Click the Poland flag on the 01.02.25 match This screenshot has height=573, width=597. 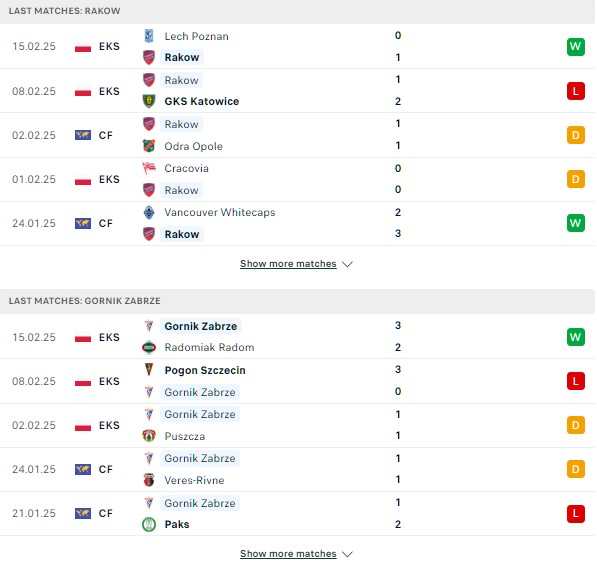[83, 179]
